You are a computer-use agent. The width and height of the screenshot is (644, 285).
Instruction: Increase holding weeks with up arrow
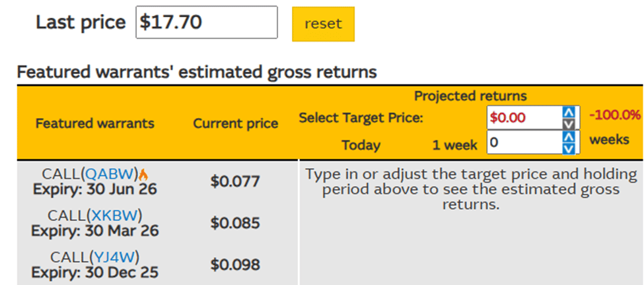(567, 137)
